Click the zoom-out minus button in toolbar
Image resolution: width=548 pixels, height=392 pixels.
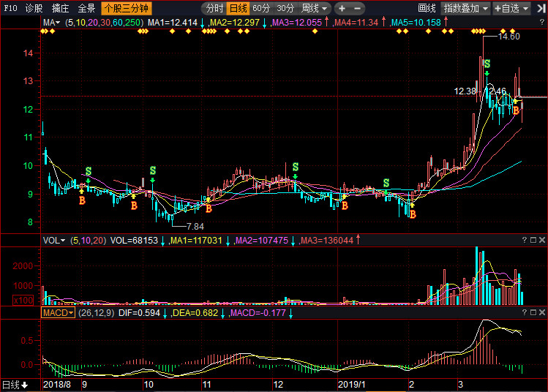pos(357,8)
